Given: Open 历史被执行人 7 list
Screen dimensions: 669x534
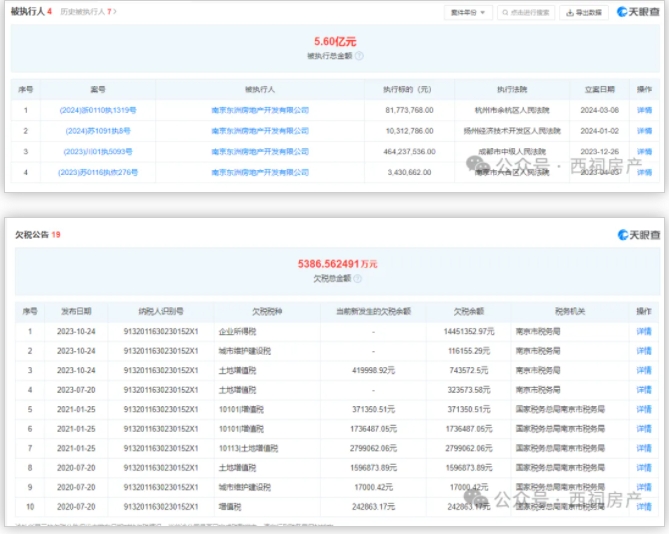Looking at the screenshot, I should (x=88, y=12).
